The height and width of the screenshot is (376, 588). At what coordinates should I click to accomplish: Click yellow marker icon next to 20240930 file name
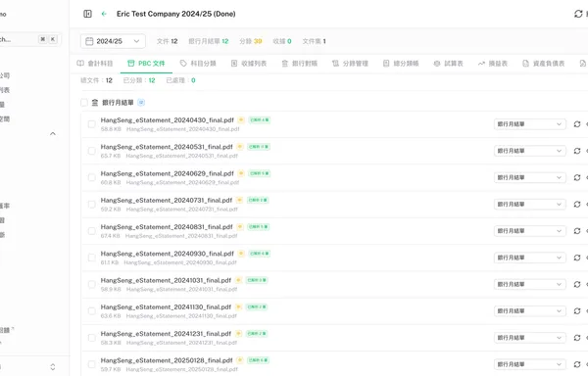[241, 254]
